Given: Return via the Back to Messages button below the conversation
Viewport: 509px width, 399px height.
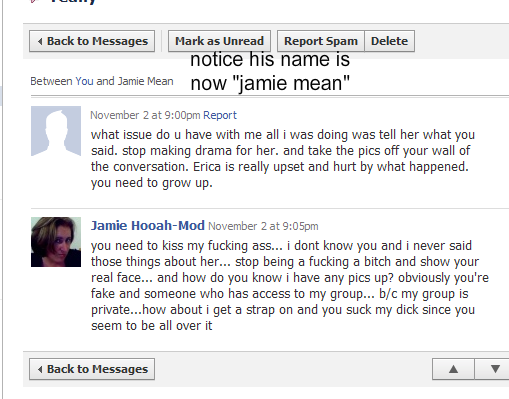Looking at the screenshot, I should (92, 369).
